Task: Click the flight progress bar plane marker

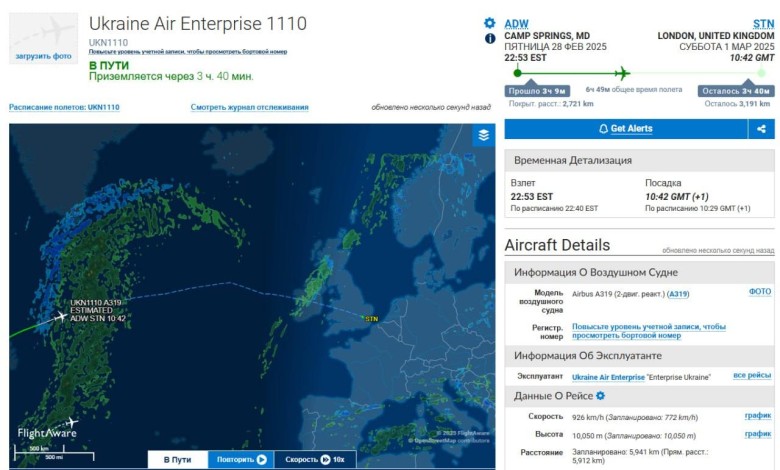Action: click(622, 74)
